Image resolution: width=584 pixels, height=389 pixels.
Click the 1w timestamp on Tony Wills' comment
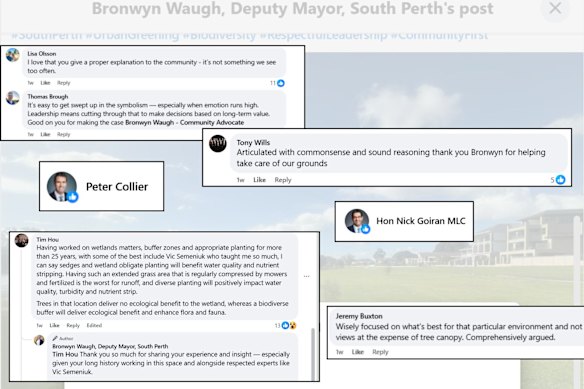241,180
